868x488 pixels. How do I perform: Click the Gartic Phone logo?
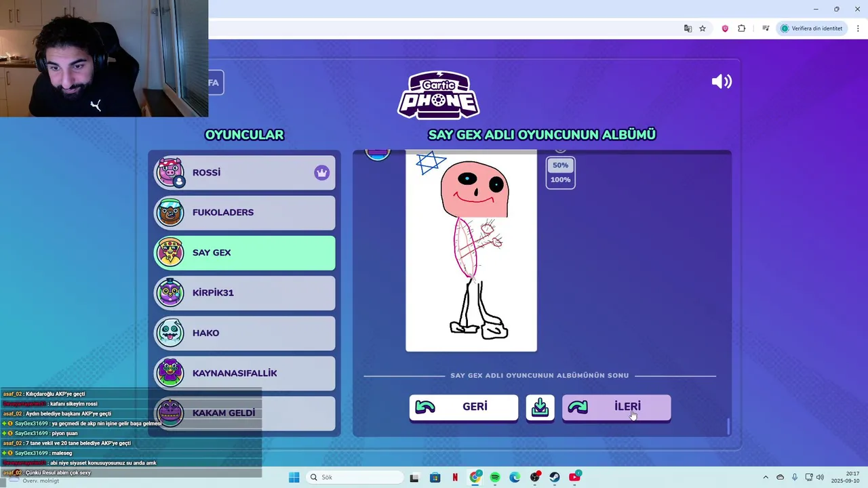click(x=439, y=95)
